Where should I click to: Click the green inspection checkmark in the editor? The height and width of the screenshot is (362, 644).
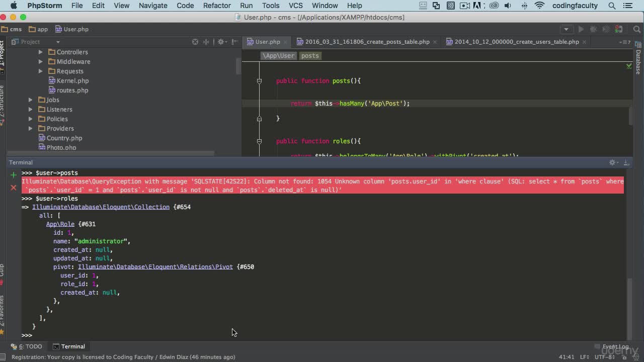click(x=629, y=66)
